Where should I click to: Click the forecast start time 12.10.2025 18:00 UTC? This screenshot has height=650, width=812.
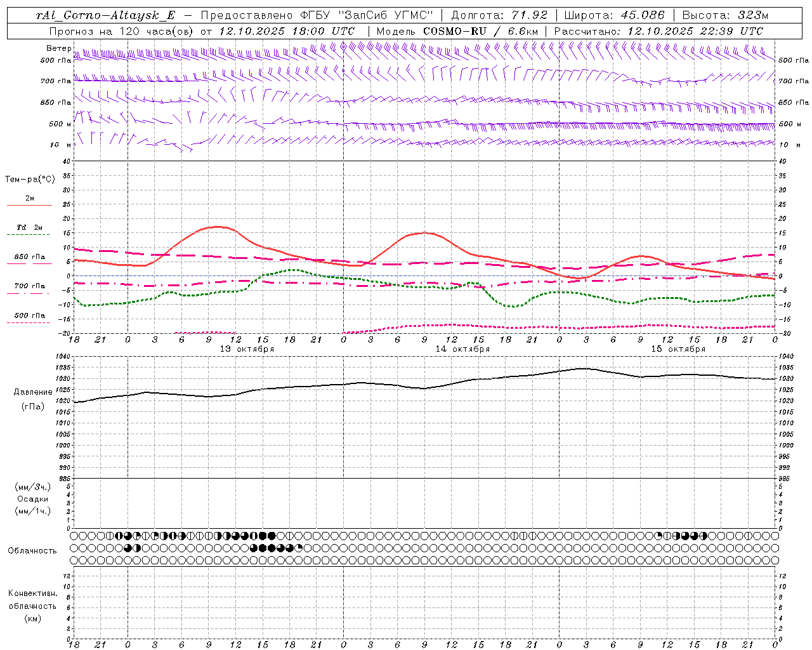[287, 31]
